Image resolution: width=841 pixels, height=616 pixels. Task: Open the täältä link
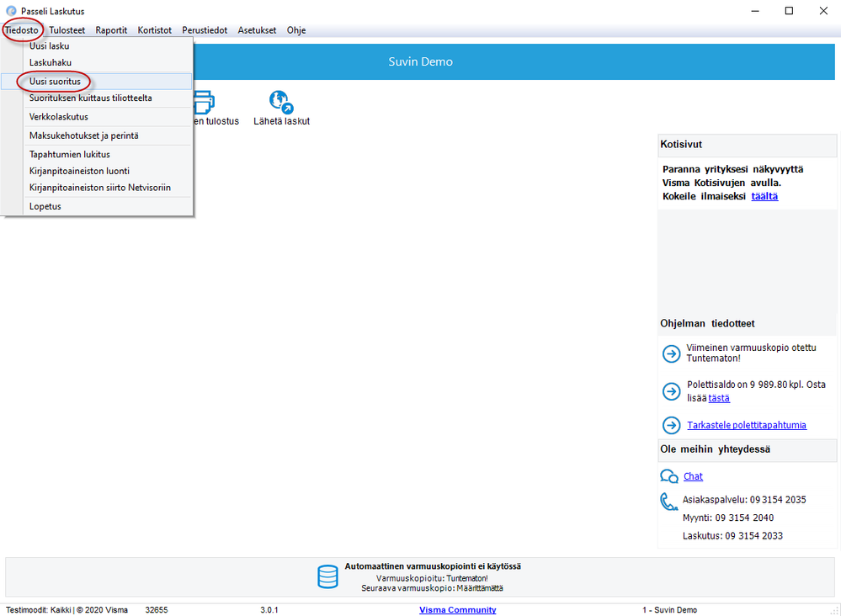(x=764, y=196)
